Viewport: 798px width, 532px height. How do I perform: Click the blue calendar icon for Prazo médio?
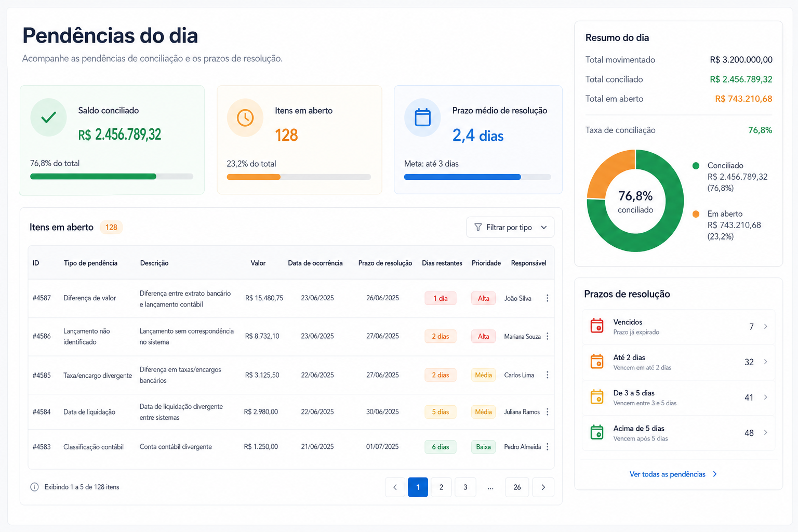coord(422,118)
